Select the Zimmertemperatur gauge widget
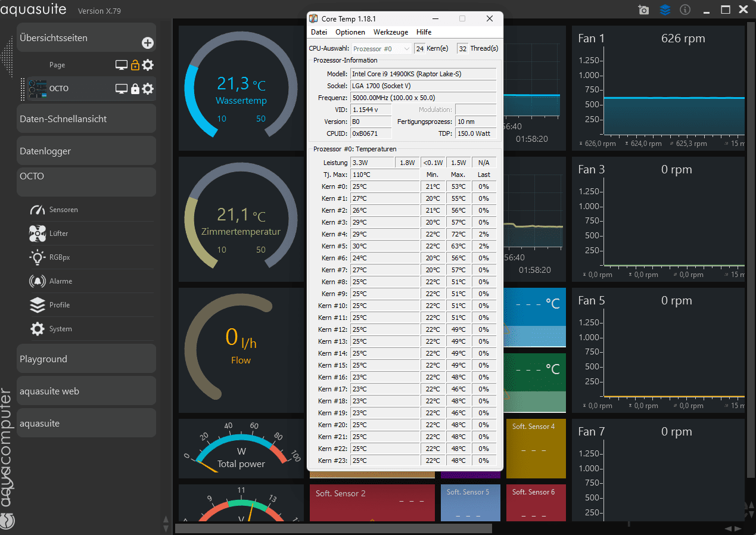The height and width of the screenshot is (535, 756). [241, 219]
